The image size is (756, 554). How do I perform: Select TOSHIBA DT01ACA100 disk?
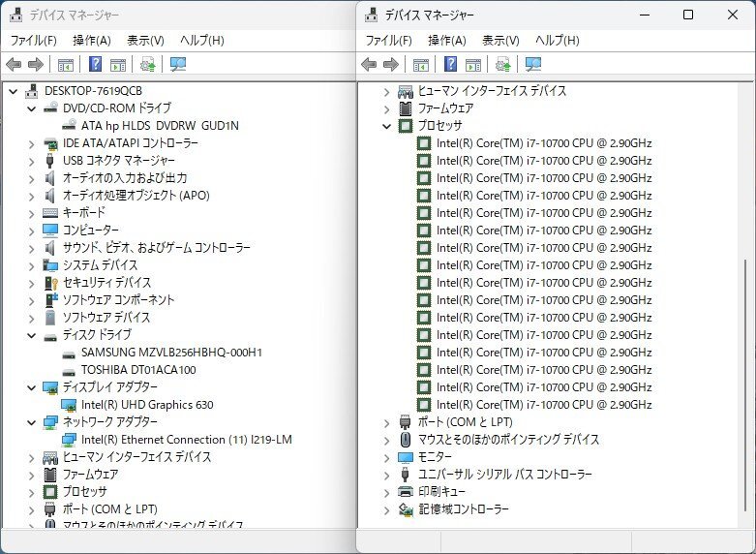point(138,370)
